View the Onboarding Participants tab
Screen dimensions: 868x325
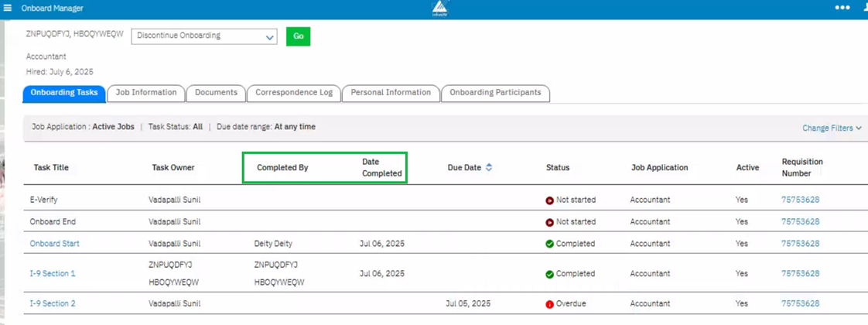(495, 93)
